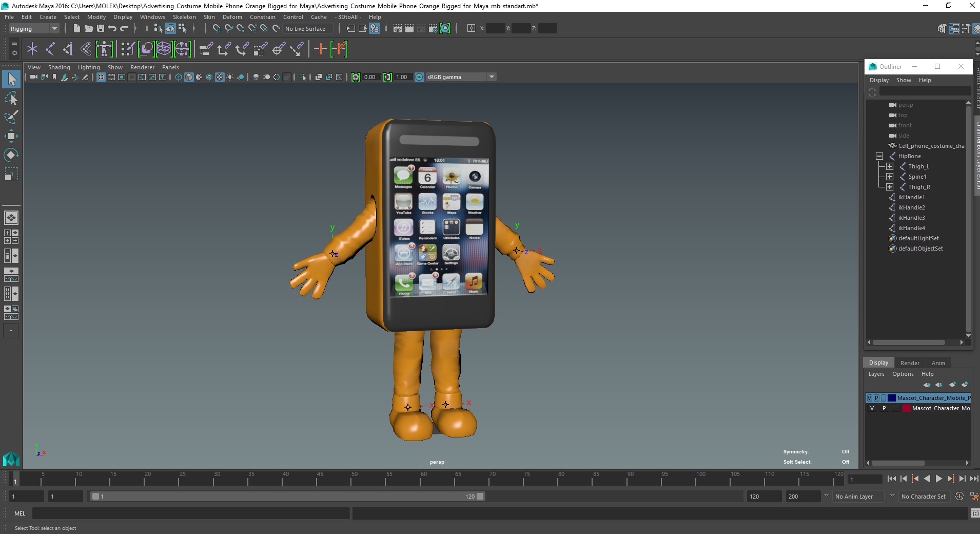Viewport: 980px width, 534px height.
Task: Switch to the Anim layers tab
Action: [938, 363]
